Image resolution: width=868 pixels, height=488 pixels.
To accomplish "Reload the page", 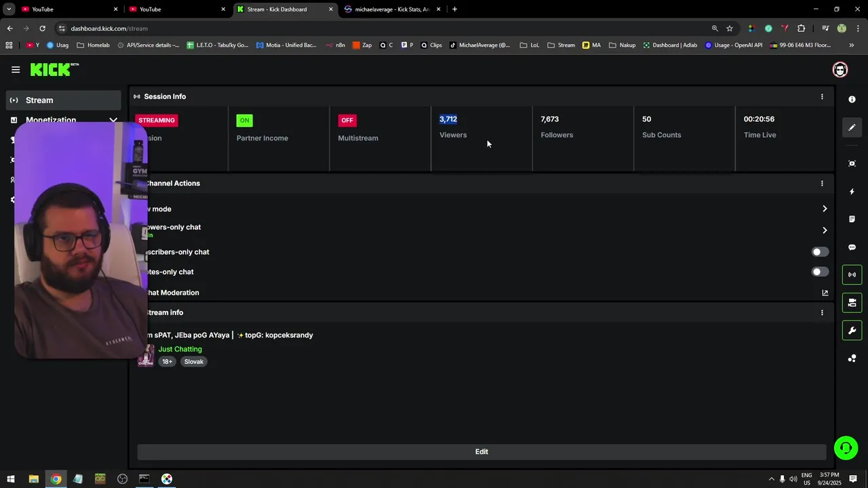I will click(x=42, y=28).
